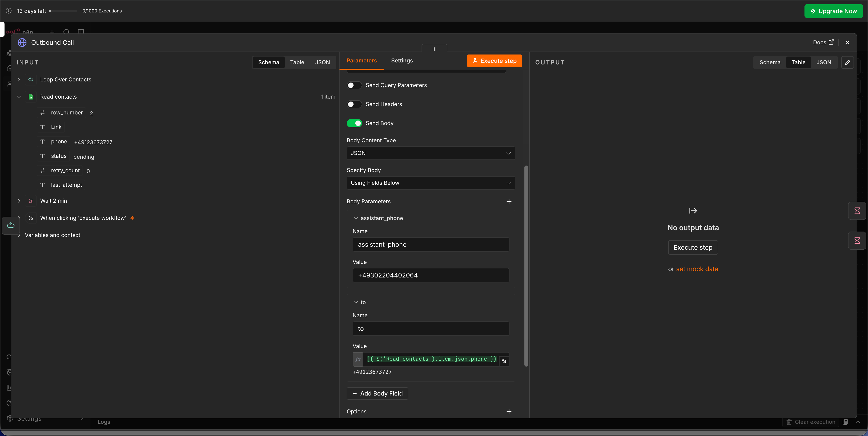Click Add Body Field button

(377, 393)
